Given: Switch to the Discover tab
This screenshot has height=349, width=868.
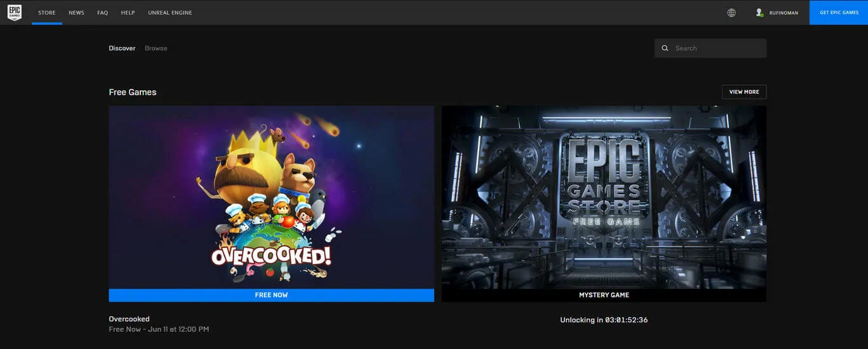Looking at the screenshot, I should 122,48.
